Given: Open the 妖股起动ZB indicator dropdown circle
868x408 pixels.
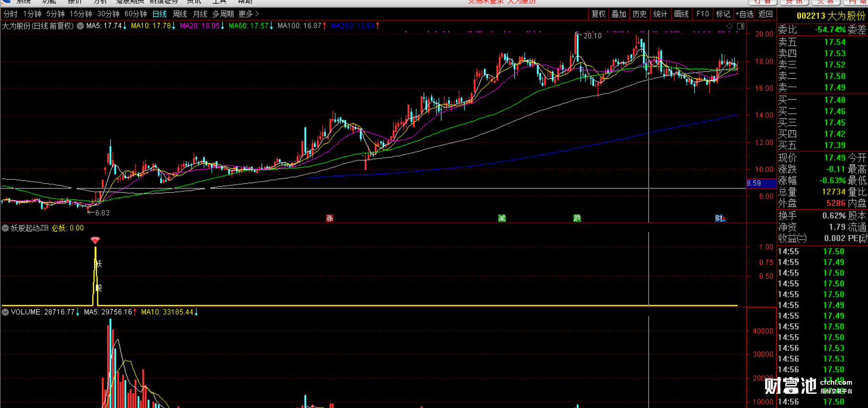Looking at the screenshot, I should pyautogui.click(x=5, y=228).
